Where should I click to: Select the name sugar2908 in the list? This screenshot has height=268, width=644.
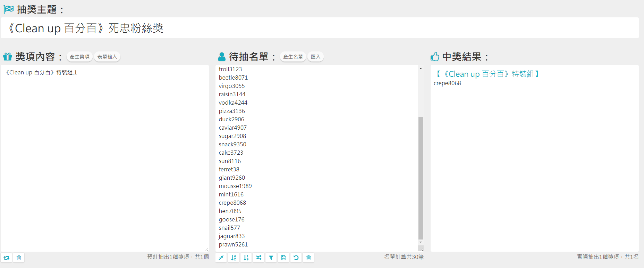point(232,136)
